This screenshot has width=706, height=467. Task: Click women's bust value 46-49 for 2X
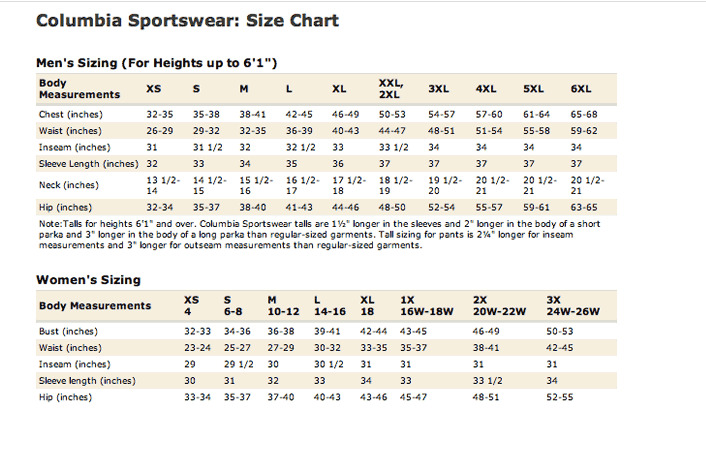tap(486, 331)
